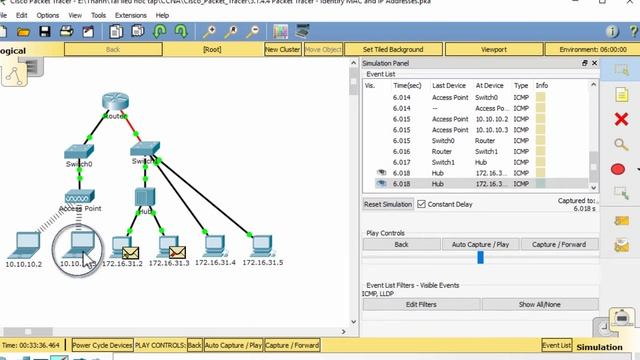This screenshot has height=360, width=640.
Task: Reset zoom with the middle magnifier icon
Action: point(231,32)
